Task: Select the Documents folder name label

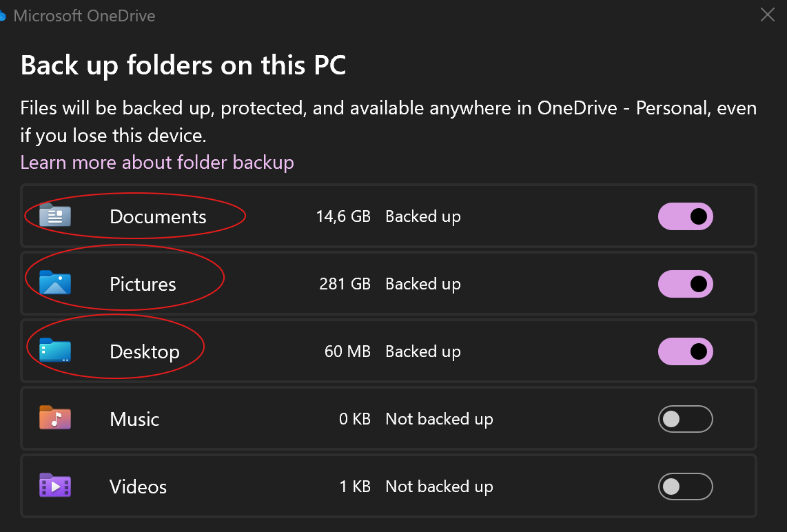Action: coord(158,216)
